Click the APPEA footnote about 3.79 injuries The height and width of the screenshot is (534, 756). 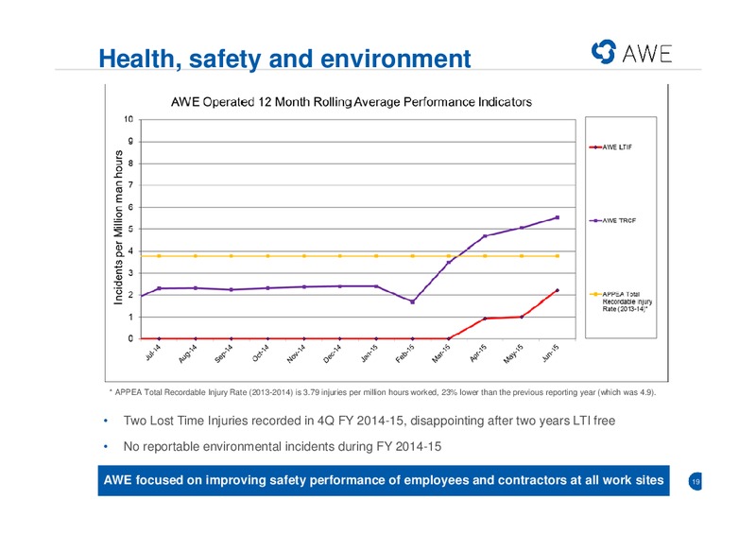click(x=383, y=392)
